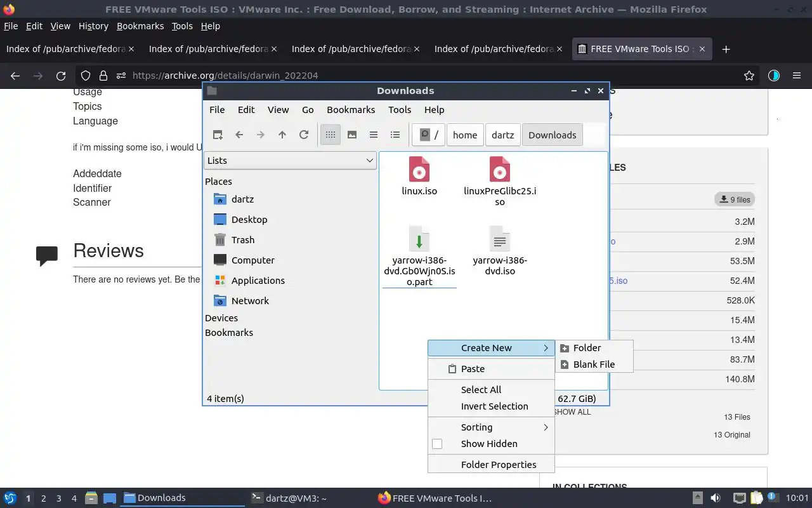Screen dimensions: 812x508
Task: Expand the Create New submenu
Action: [x=491, y=348]
